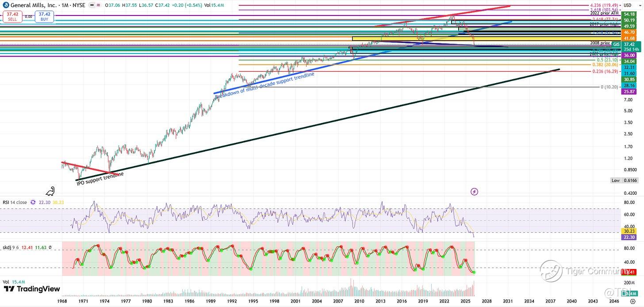The height and width of the screenshot is (307, 644).
Task: Click the blue 28.16 price tag
Action: click(629, 85)
